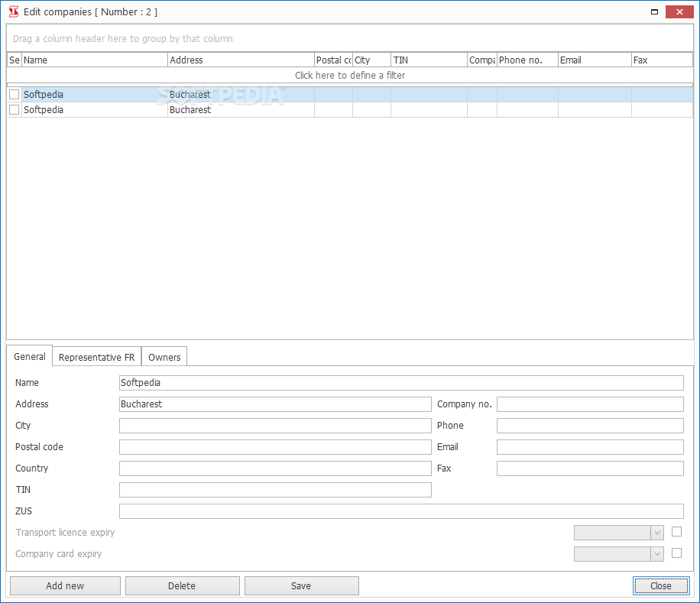Sort by the Name column header
700x603 pixels.
[95, 60]
